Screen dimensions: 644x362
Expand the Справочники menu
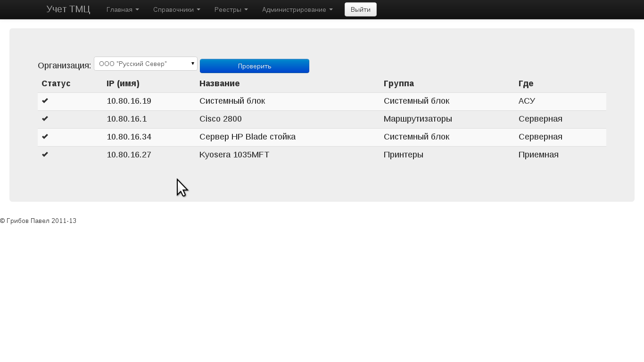pos(176,9)
